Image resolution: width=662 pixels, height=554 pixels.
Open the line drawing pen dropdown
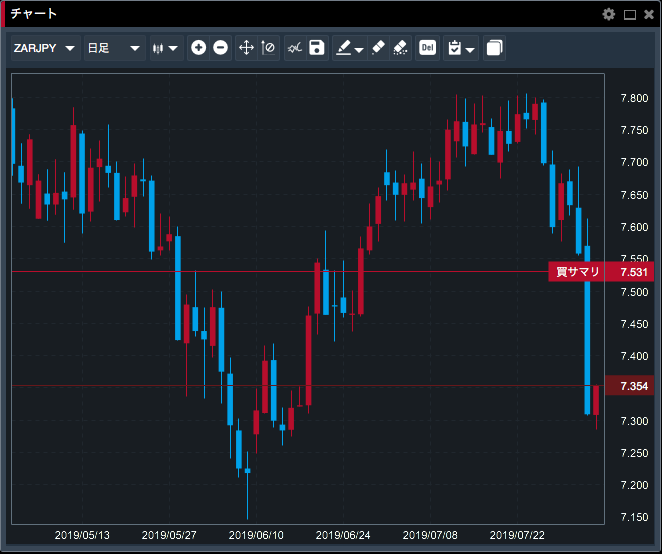(x=349, y=48)
